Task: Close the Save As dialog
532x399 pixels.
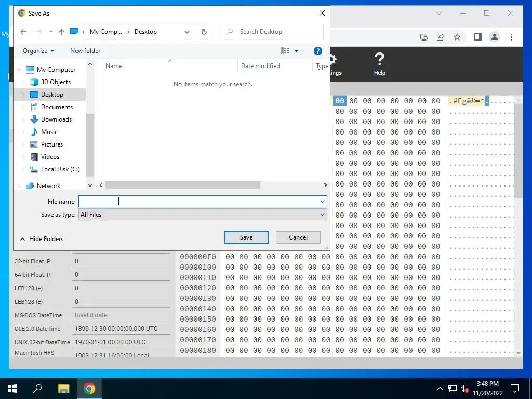Action: [x=322, y=13]
